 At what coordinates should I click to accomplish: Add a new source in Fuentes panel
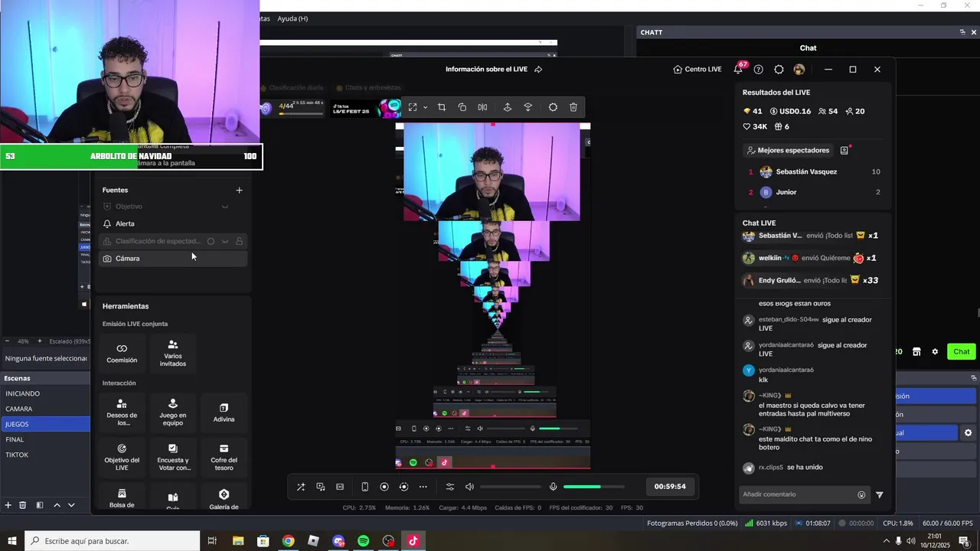239,190
